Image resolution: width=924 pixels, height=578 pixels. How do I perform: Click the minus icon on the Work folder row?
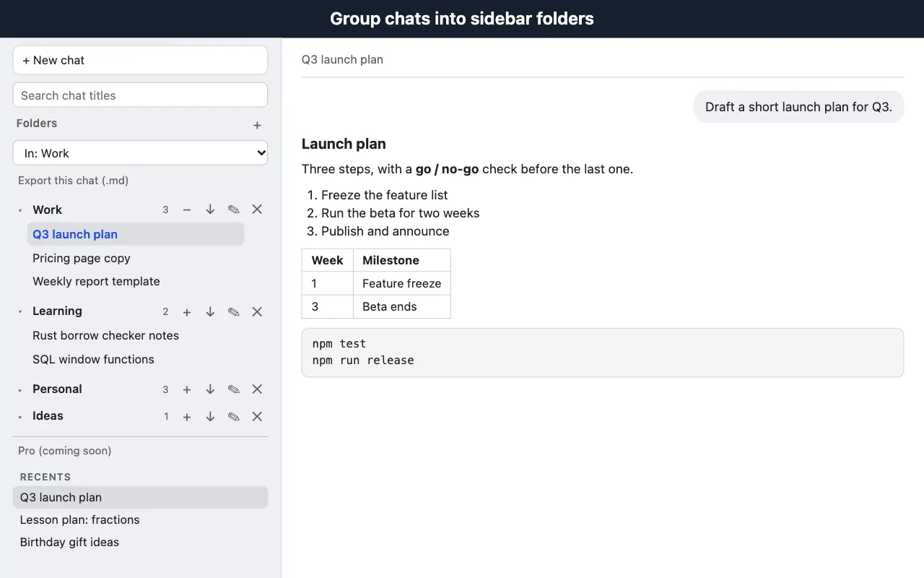[x=187, y=210]
